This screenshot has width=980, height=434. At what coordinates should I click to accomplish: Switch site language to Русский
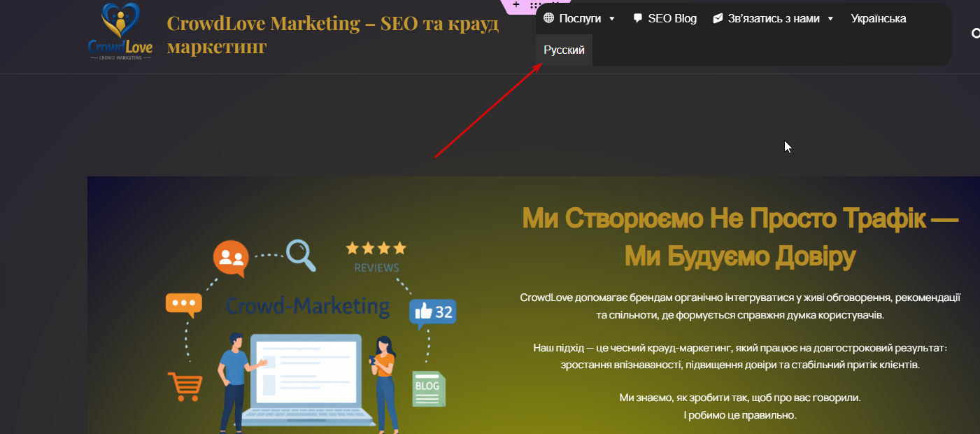[564, 50]
